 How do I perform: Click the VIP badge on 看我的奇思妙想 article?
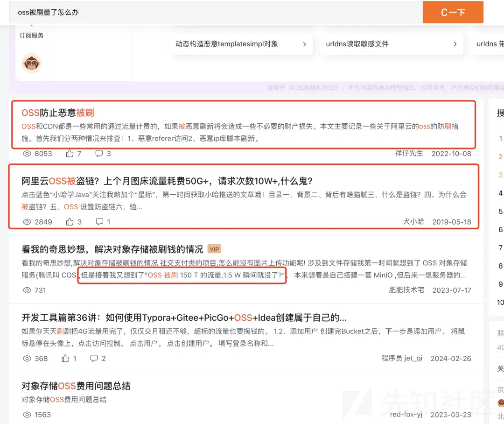point(214,249)
